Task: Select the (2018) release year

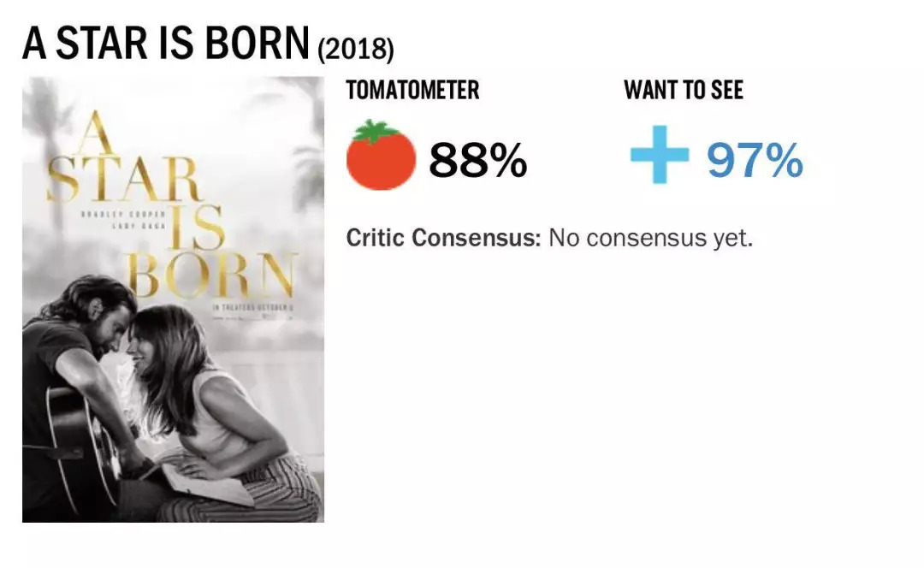Action: click(355, 50)
